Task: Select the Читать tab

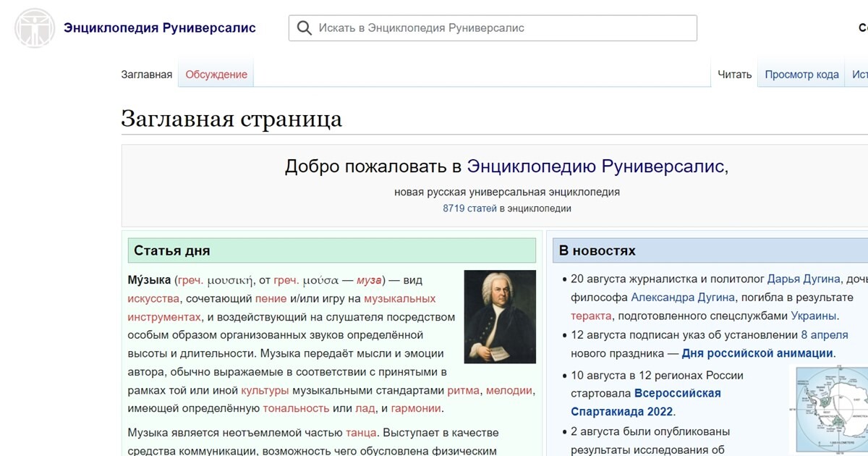Action: tap(735, 75)
